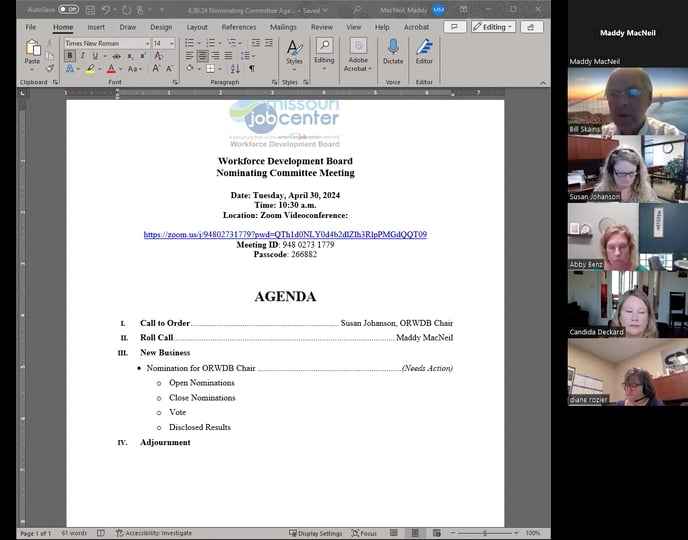Increase font size with grow font icon
Image resolution: width=688 pixels, height=540 pixels.
click(x=156, y=68)
